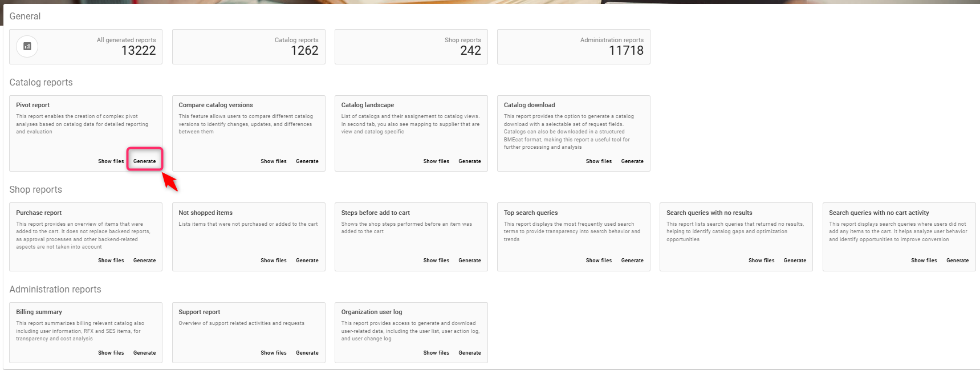
Task: Show files for Pivot report
Action: [x=111, y=161]
